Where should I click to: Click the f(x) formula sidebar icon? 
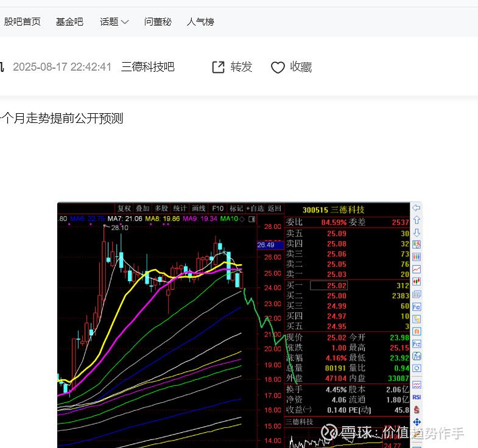point(416,356)
